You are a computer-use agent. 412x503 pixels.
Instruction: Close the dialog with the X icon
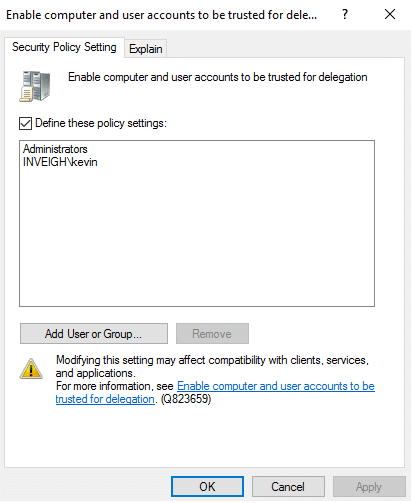tap(390, 14)
